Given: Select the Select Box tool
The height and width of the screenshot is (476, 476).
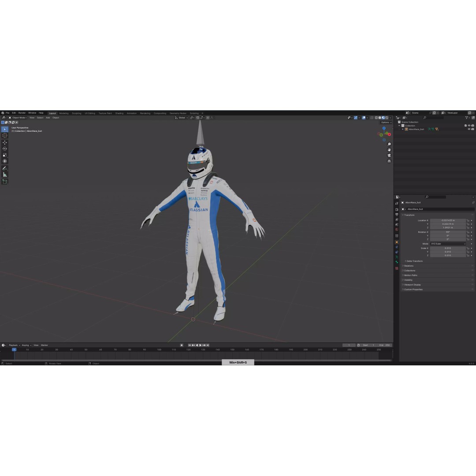Looking at the screenshot, I should [x=5, y=129].
